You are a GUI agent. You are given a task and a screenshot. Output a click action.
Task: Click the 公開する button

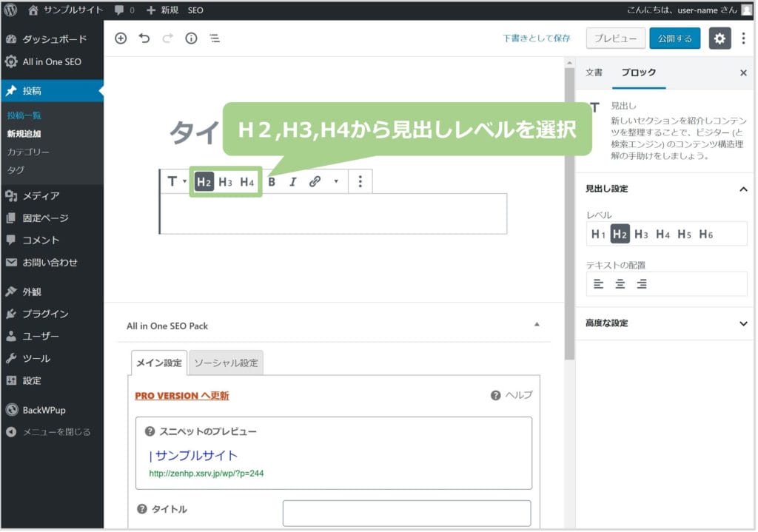674,38
